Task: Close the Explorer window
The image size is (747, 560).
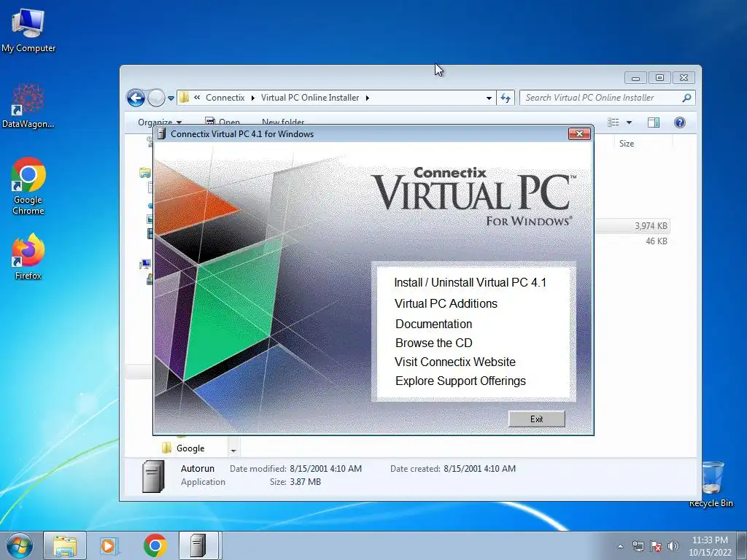Action: [x=684, y=77]
